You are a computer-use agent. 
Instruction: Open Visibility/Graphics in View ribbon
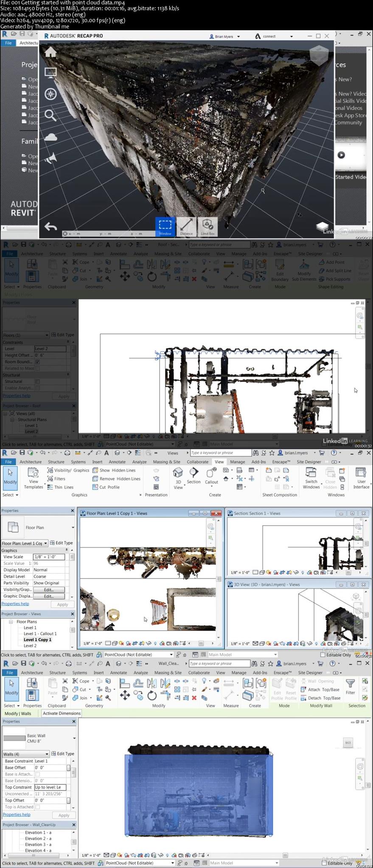68,470
